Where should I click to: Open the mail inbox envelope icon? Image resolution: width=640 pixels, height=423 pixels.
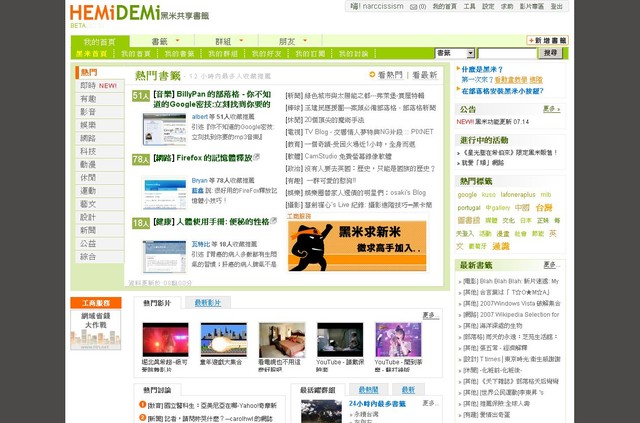click(x=413, y=7)
